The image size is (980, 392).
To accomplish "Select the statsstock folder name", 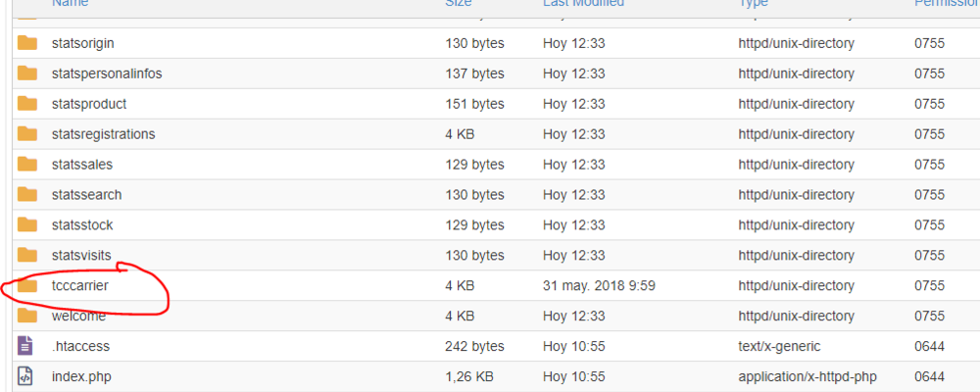I will coord(82,225).
